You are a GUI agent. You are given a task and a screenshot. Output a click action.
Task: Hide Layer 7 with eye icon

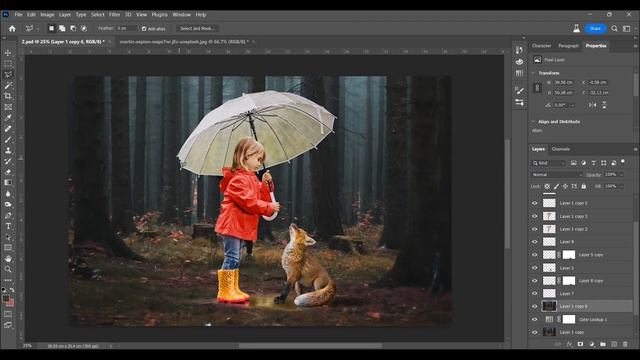(x=535, y=293)
